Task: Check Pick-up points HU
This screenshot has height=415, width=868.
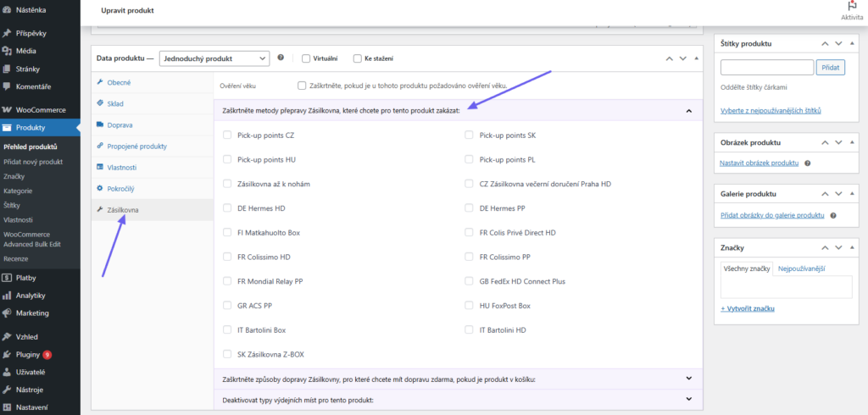Action: pyautogui.click(x=227, y=159)
